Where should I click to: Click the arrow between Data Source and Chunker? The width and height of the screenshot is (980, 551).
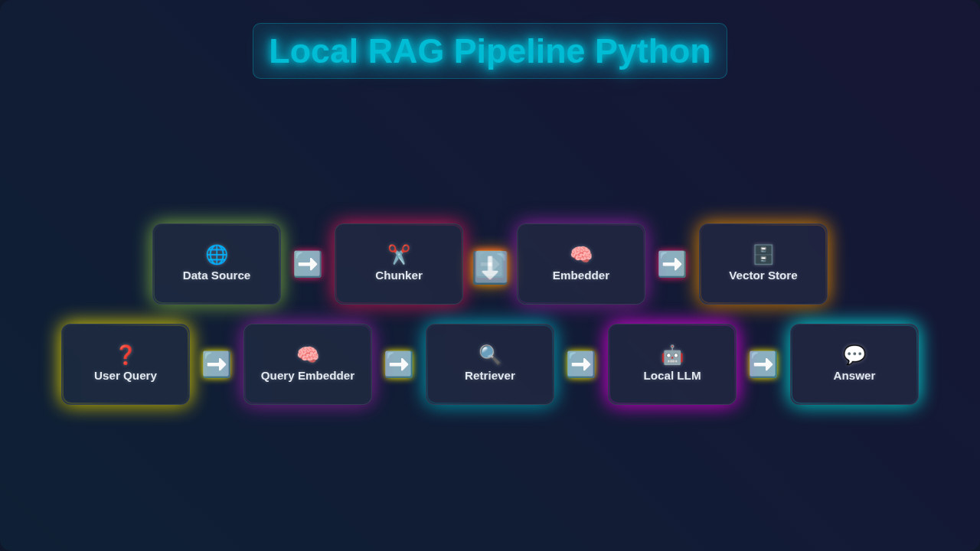tap(307, 263)
